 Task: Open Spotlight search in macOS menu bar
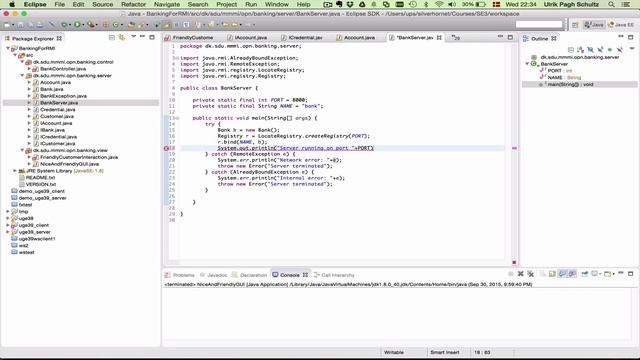611,4
